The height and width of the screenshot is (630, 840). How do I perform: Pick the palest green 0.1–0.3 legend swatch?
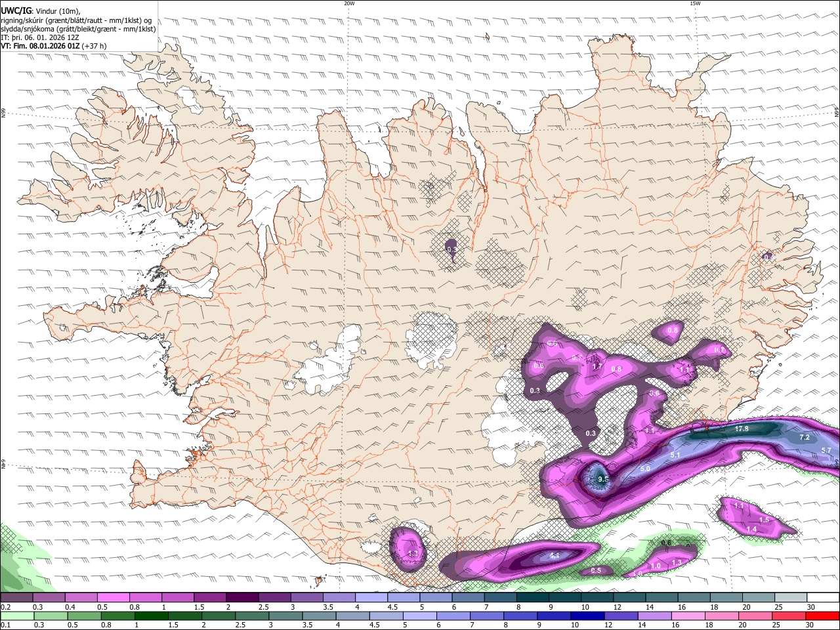[x=17, y=616]
